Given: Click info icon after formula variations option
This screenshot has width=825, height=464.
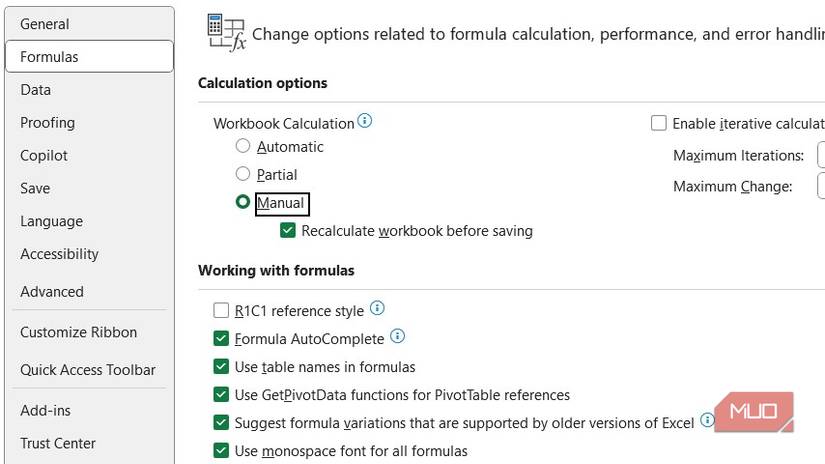Looking at the screenshot, I should (707, 421).
